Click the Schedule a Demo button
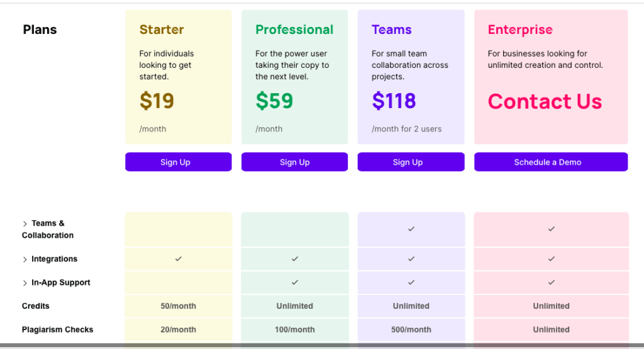The height and width of the screenshot is (349, 644). click(x=551, y=162)
